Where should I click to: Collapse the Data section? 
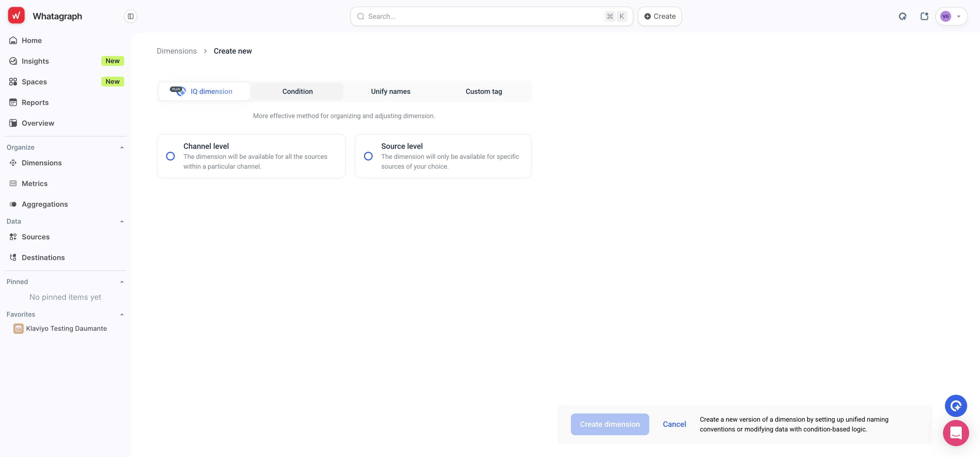122,221
